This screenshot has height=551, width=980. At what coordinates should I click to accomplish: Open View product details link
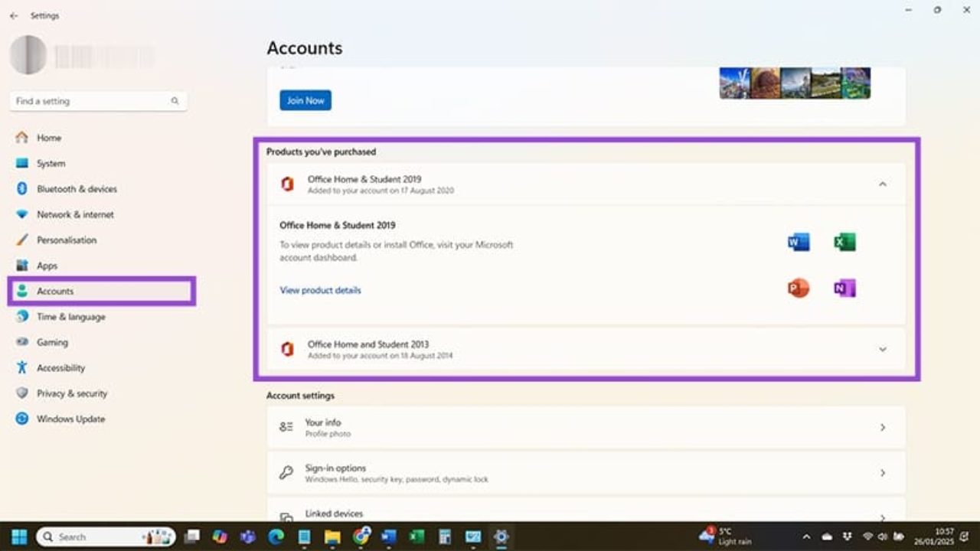tap(320, 290)
